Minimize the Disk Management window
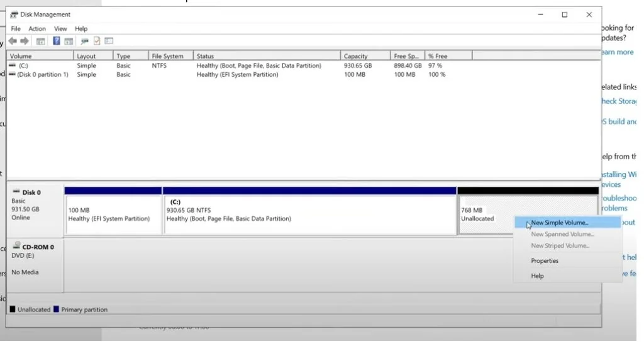 click(540, 15)
